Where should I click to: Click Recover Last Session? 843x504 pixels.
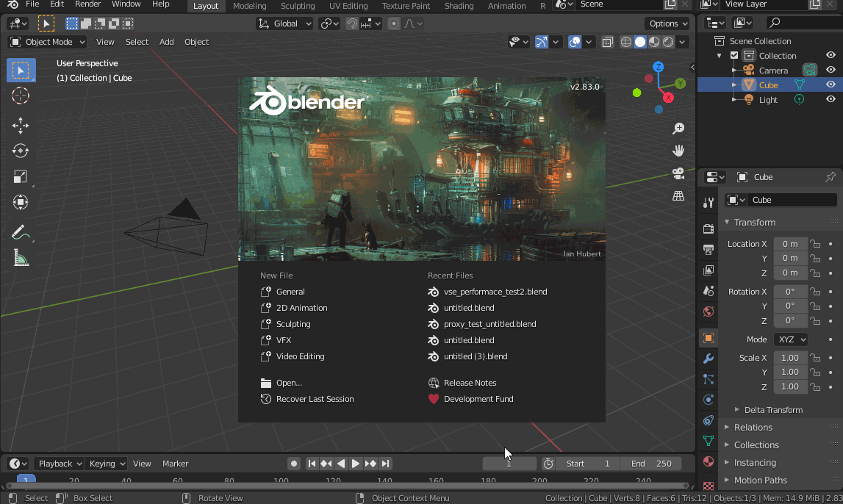(x=315, y=399)
